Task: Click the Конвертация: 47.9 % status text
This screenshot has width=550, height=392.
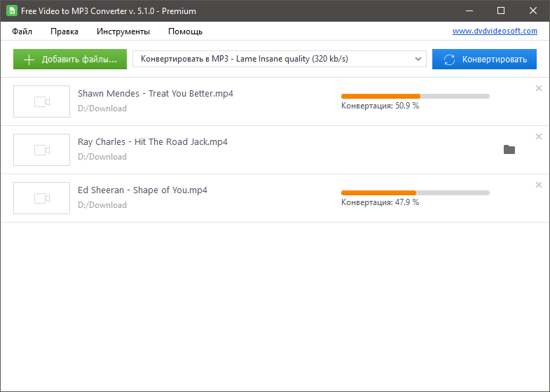Action: 380,202
